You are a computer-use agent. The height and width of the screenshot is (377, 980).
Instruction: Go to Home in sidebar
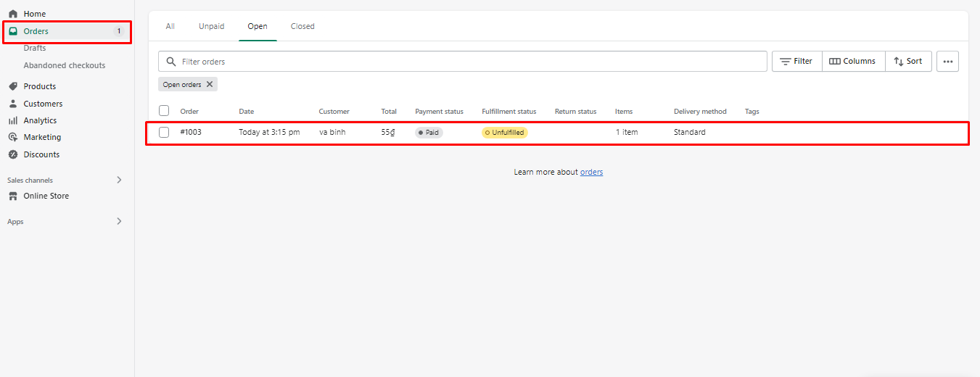(x=35, y=14)
